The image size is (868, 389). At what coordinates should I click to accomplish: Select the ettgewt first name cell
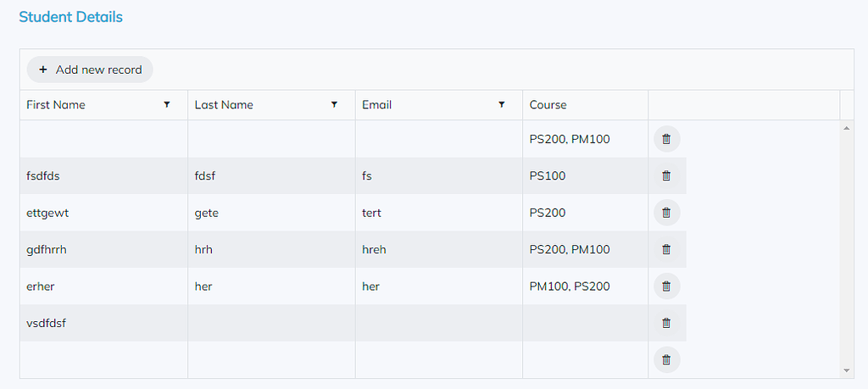(104, 213)
